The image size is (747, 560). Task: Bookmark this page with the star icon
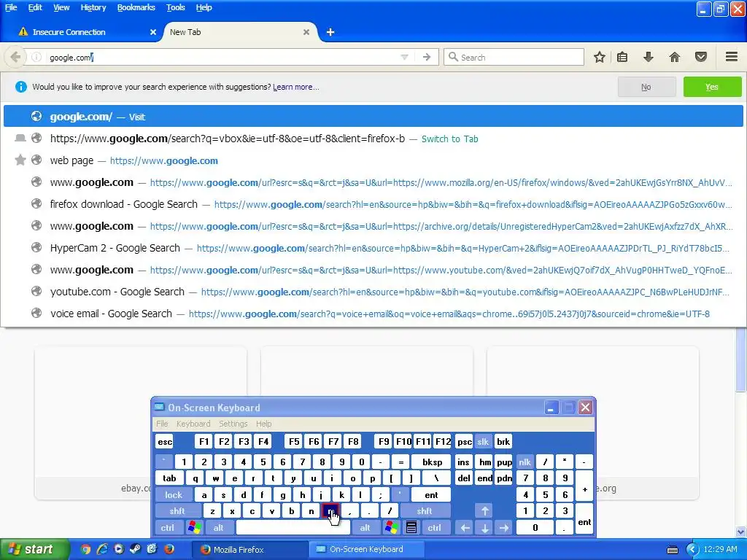click(x=600, y=57)
